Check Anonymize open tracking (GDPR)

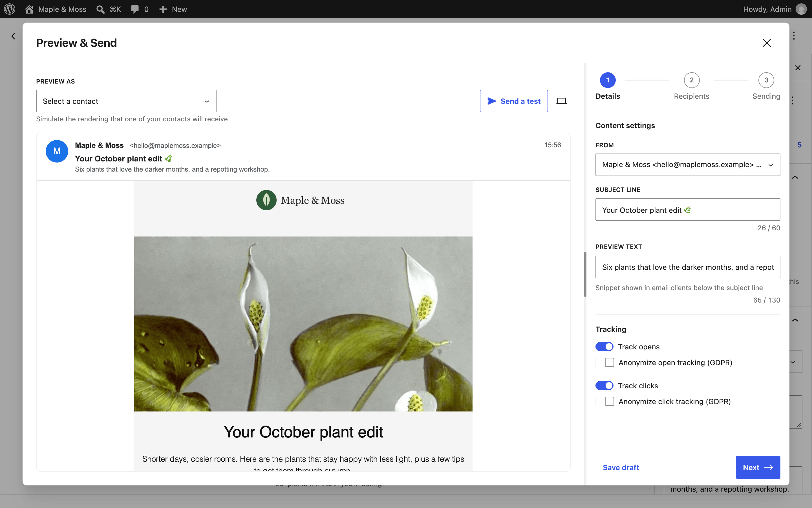pos(609,363)
